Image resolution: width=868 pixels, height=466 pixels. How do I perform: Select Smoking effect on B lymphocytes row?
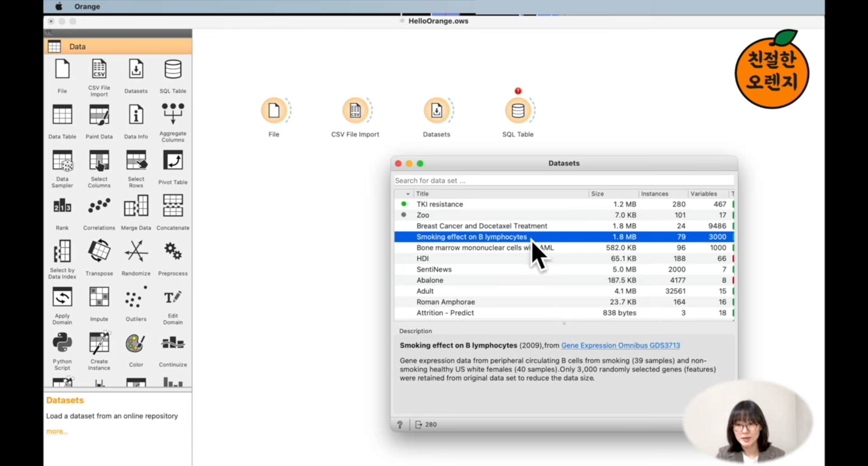pyautogui.click(x=564, y=237)
